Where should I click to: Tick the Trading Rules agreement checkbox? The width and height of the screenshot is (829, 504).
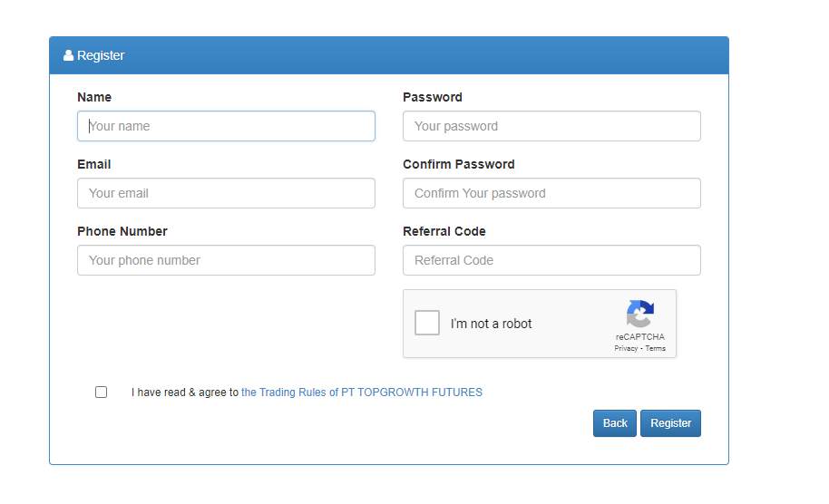[x=101, y=393]
